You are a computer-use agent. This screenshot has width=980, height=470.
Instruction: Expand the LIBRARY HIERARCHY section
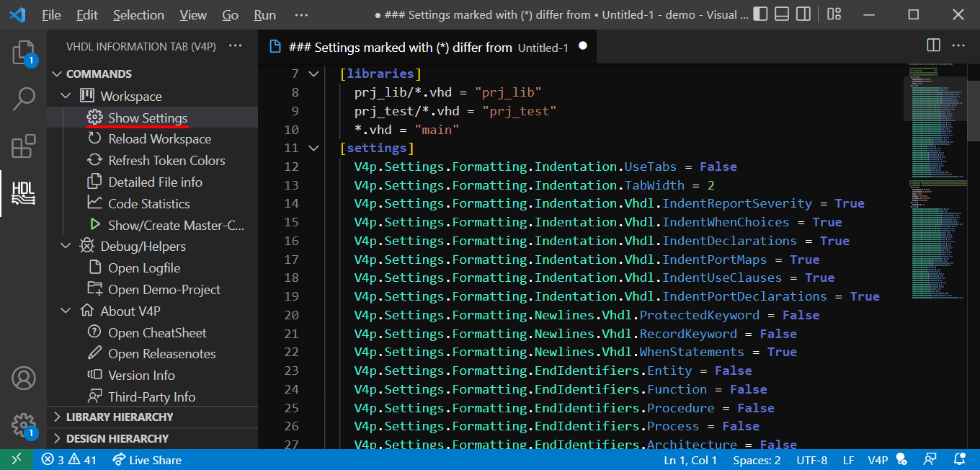58,417
